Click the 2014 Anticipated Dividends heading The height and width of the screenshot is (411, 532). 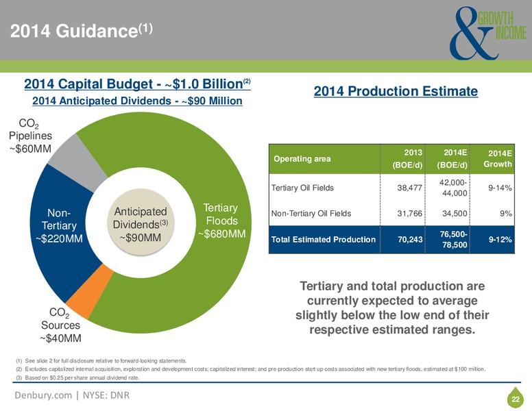(x=137, y=101)
